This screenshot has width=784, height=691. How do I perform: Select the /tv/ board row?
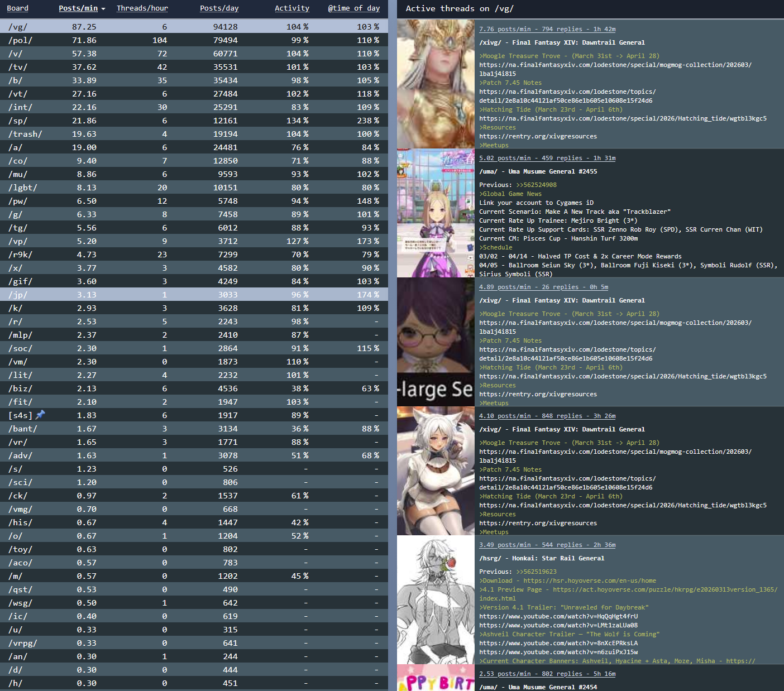click(x=194, y=67)
